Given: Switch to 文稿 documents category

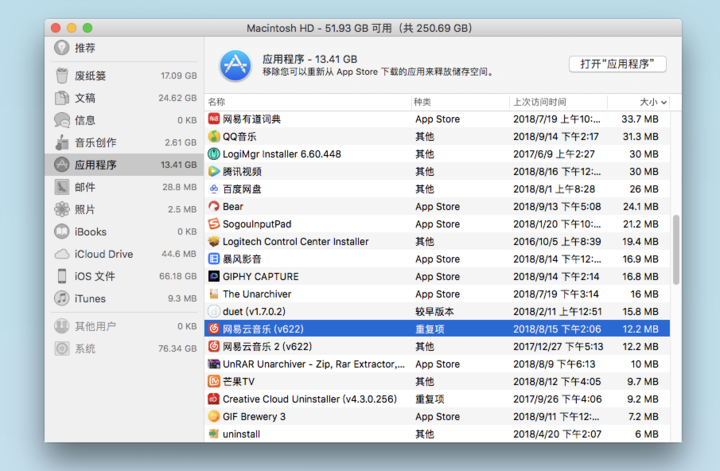Looking at the screenshot, I should point(85,98).
